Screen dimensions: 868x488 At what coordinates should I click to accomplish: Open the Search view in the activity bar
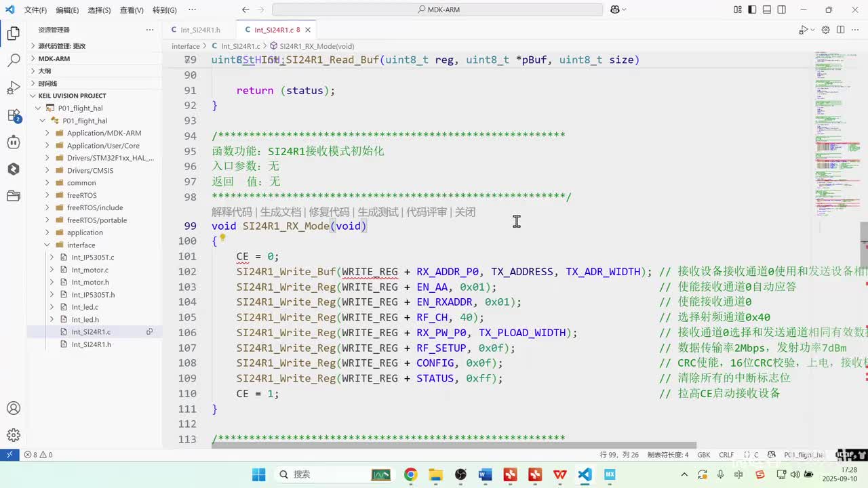[14, 60]
